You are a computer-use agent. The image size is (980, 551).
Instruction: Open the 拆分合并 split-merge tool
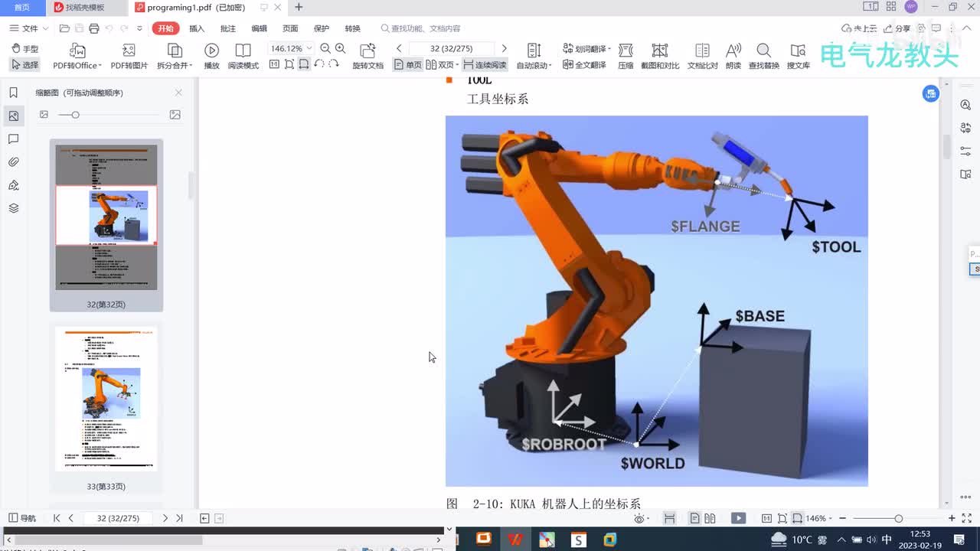click(x=175, y=57)
